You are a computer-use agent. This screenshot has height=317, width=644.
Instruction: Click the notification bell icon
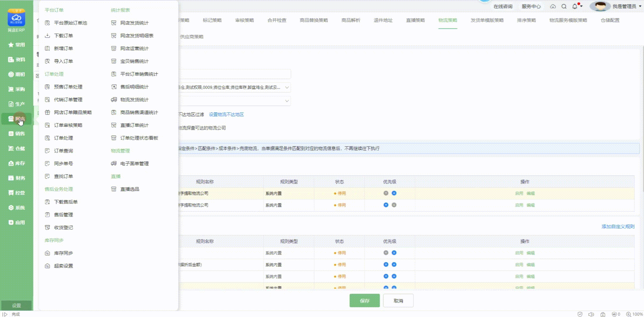[x=574, y=6]
